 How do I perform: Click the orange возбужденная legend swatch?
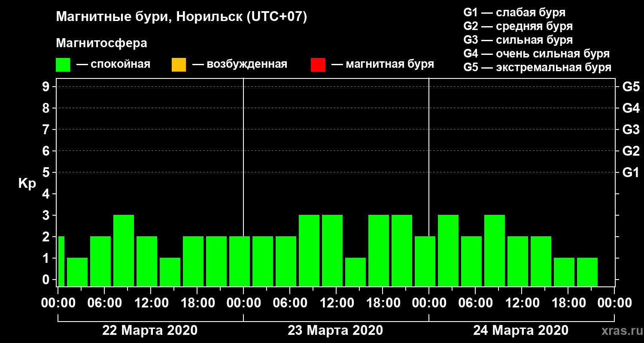coord(179,65)
